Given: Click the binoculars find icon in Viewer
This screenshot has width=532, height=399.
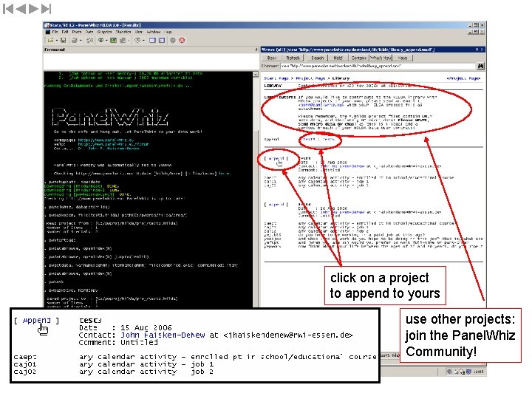Looking at the screenshot, I should 480,66.
